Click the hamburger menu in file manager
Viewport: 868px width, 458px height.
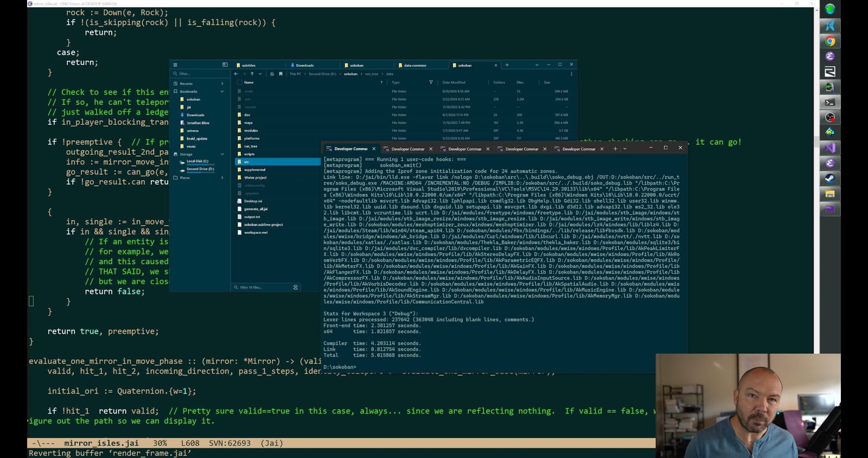(x=175, y=65)
